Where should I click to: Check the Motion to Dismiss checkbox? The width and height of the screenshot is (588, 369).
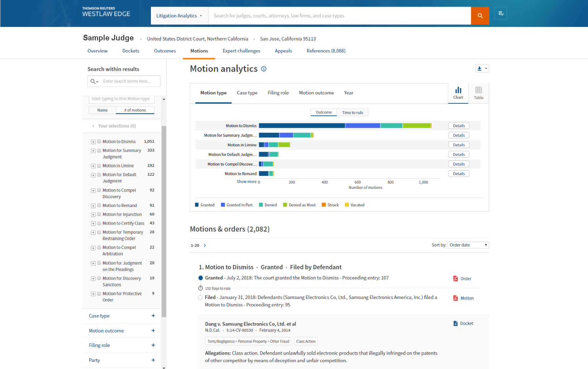(x=99, y=142)
